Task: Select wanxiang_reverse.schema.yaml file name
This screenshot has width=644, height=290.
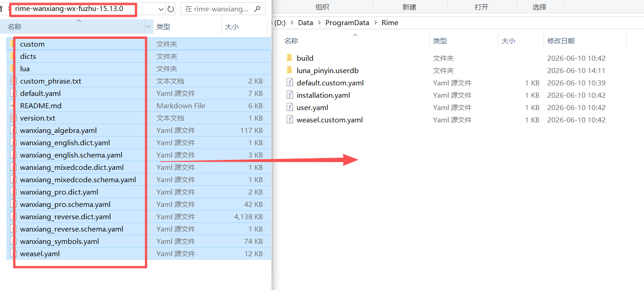Action: click(x=72, y=229)
